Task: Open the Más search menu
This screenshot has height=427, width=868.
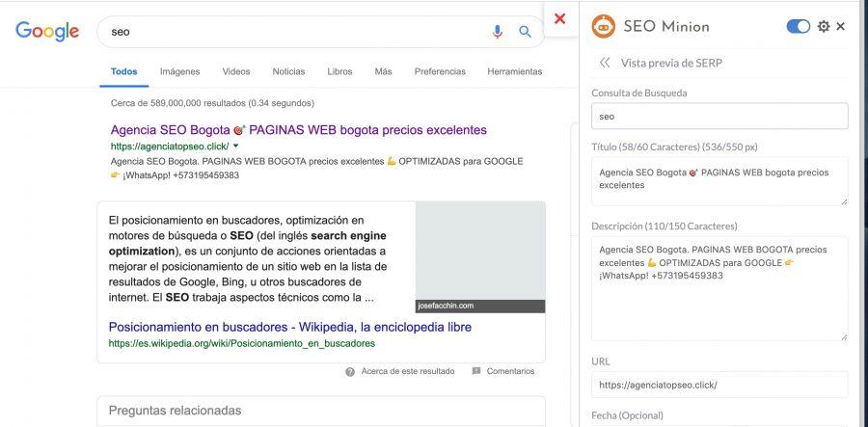Action: coord(383,71)
